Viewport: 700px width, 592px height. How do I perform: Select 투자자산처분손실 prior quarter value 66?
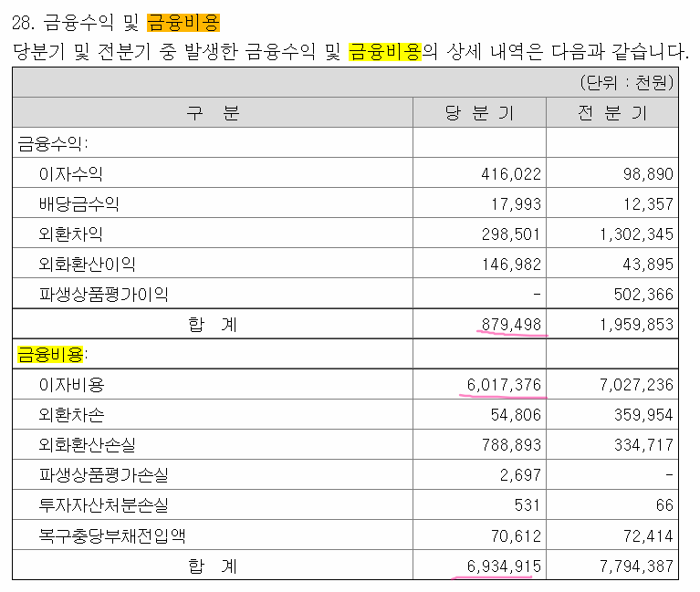click(x=664, y=505)
